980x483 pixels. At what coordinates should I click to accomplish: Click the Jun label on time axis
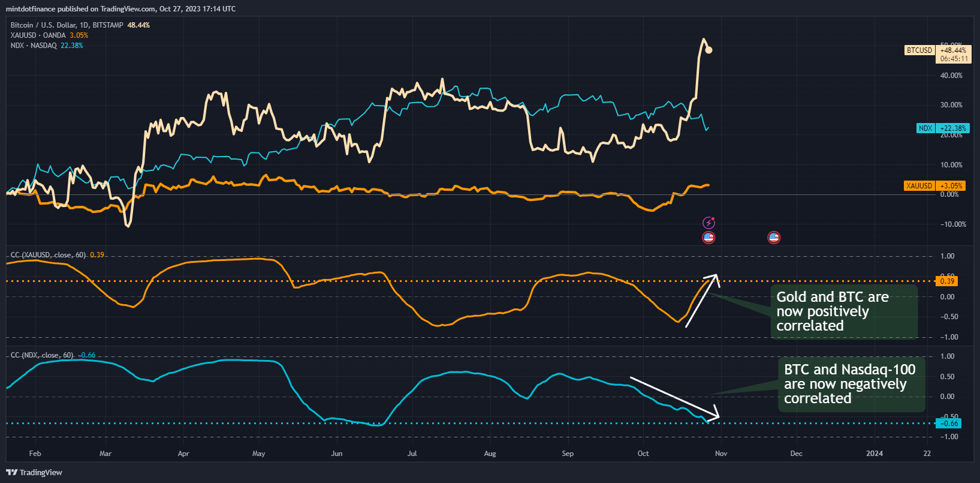pyautogui.click(x=337, y=454)
